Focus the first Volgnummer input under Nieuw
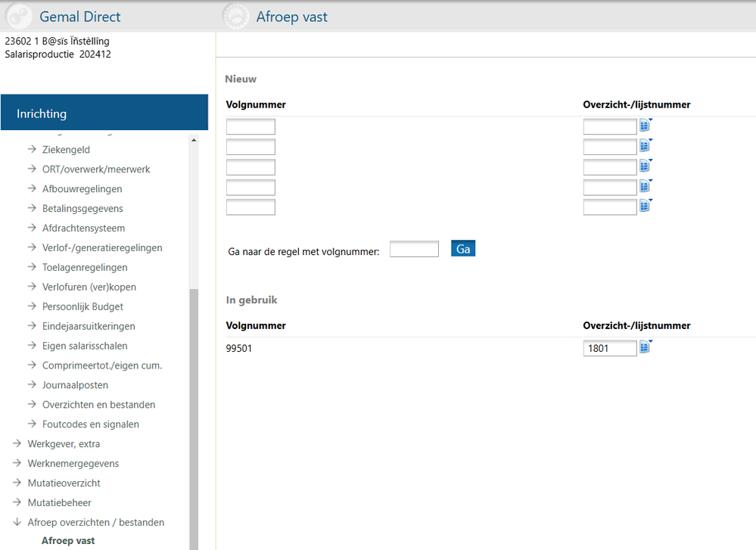Viewport: 756px width, 550px height. 250,127
